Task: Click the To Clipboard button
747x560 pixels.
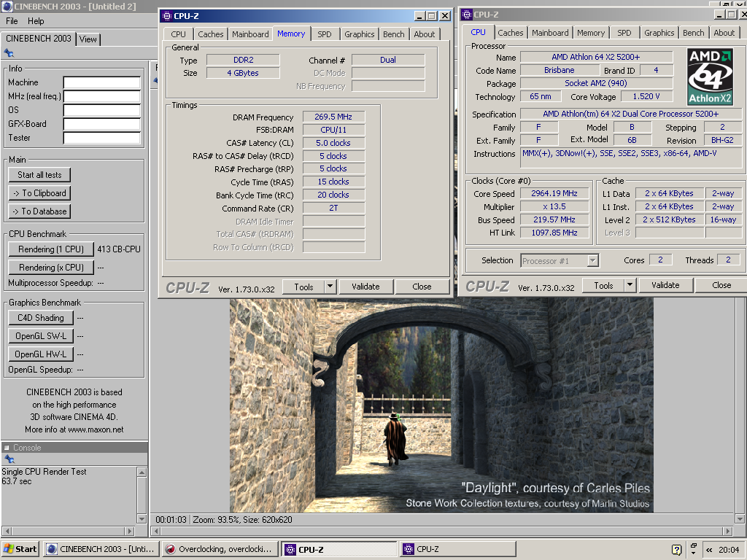Action: (39, 192)
